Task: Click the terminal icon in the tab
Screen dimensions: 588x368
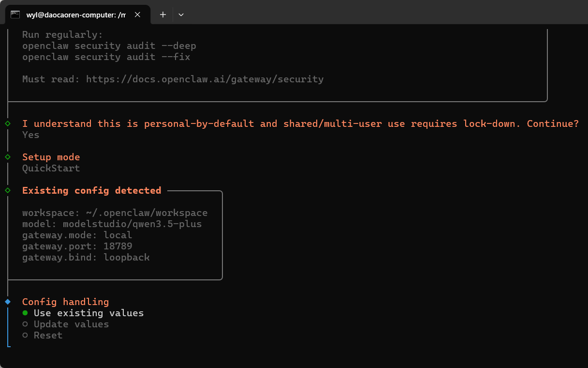Action: pyautogui.click(x=15, y=15)
